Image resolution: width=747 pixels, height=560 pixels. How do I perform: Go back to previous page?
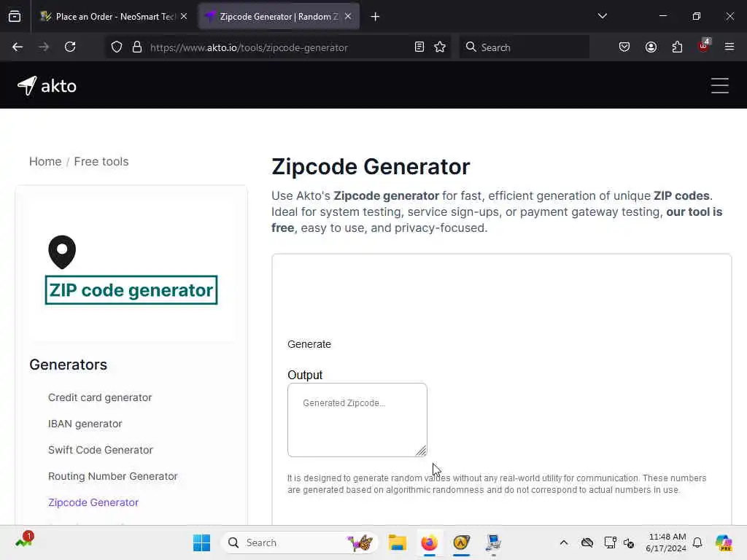tap(18, 47)
